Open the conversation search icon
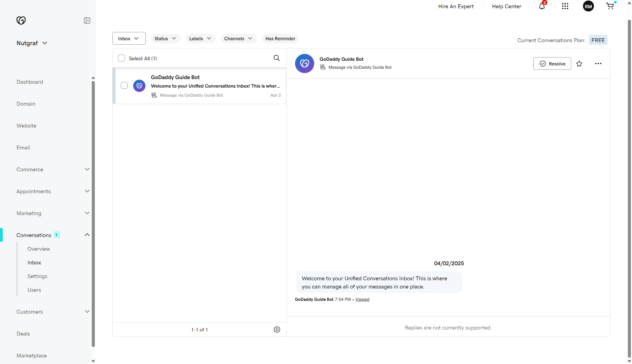The width and height of the screenshot is (632, 364). pyautogui.click(x=276, y=58)
